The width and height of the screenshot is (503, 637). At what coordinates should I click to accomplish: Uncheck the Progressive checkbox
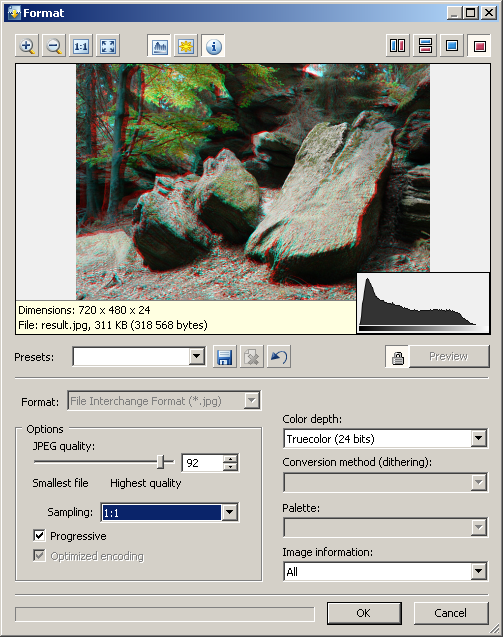click(39, 535)
